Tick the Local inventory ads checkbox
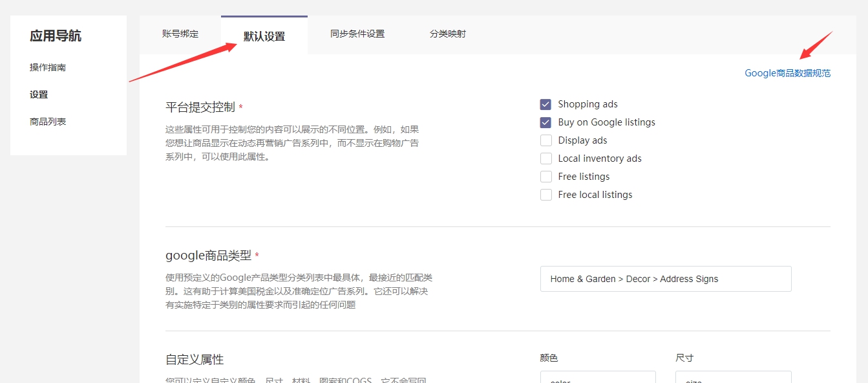 tap(546, 159)
